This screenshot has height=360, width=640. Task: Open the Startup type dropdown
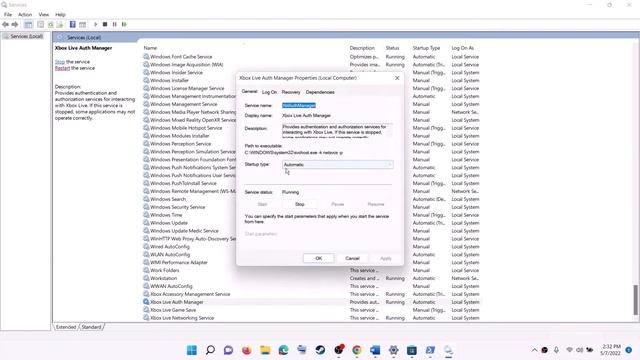pos(338,164)
